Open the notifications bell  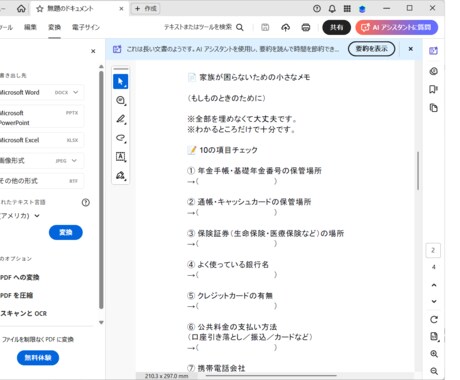pyautogui.click(x=332, y=9)
